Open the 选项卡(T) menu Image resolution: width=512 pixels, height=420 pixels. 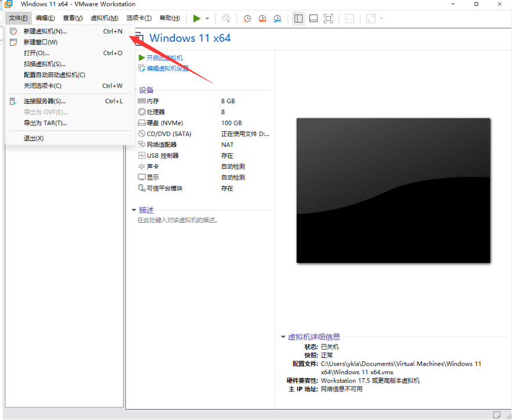pos(139,18)
